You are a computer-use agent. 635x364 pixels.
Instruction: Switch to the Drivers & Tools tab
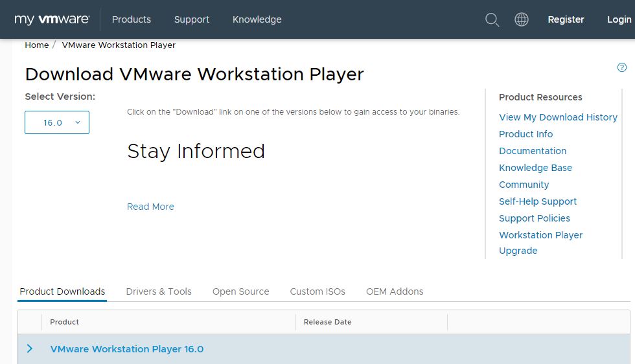[159, 291]
